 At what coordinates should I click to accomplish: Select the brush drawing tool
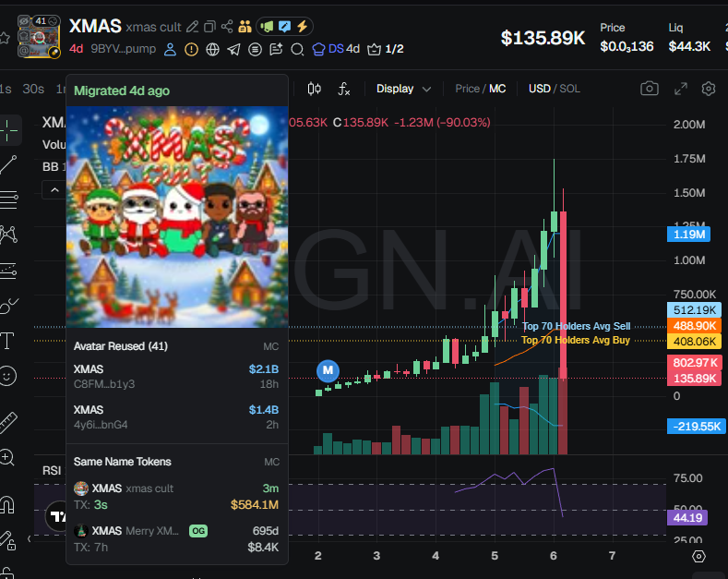coord(8,306)
